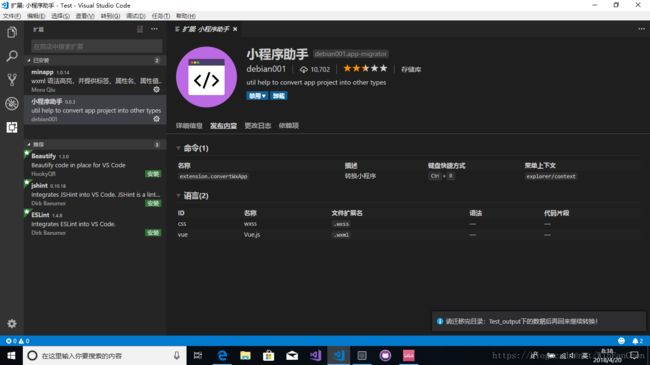Image resolution: width=650 pixels, height=365 pixels.
Task: Open the Manage gear at activity bar bottom
Action: pyautogui.click(x=12, y=324)
